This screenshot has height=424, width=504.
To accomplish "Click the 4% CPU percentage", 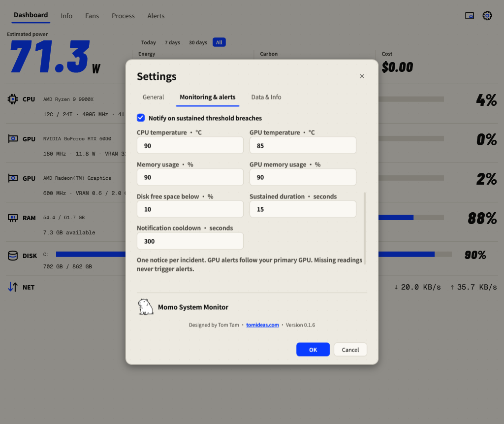I will 486,100.
